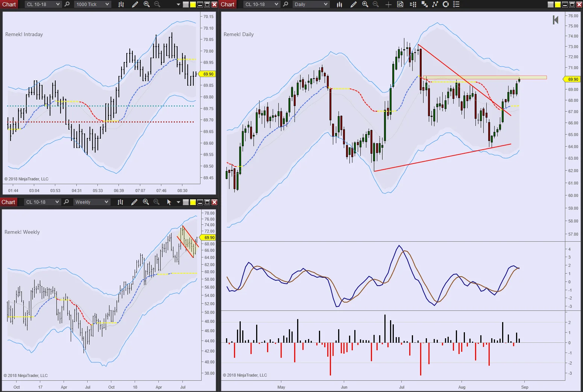
Task: Open Data Box icon in Daily chart toolbar
Action: (400, 5)
